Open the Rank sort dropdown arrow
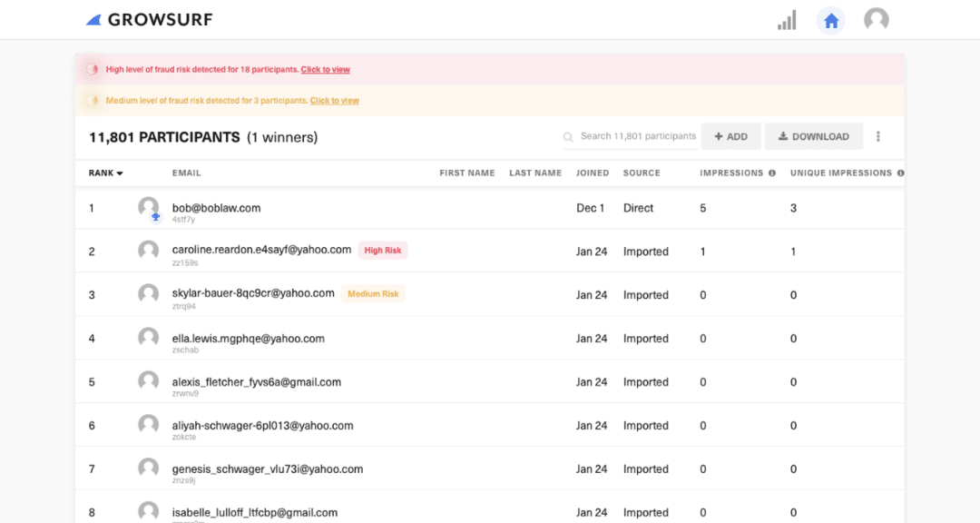 point(119,173)
